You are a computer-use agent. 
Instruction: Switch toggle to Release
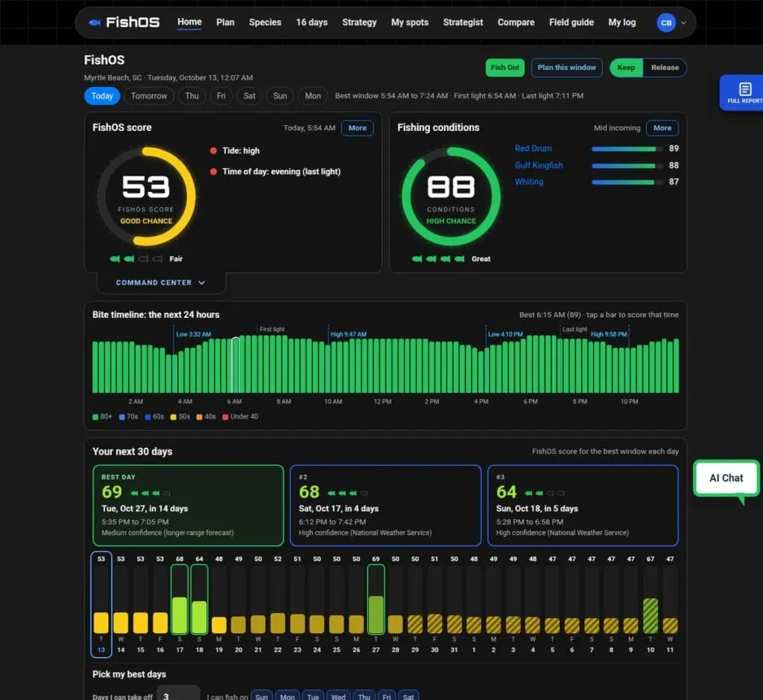[665, 68]
